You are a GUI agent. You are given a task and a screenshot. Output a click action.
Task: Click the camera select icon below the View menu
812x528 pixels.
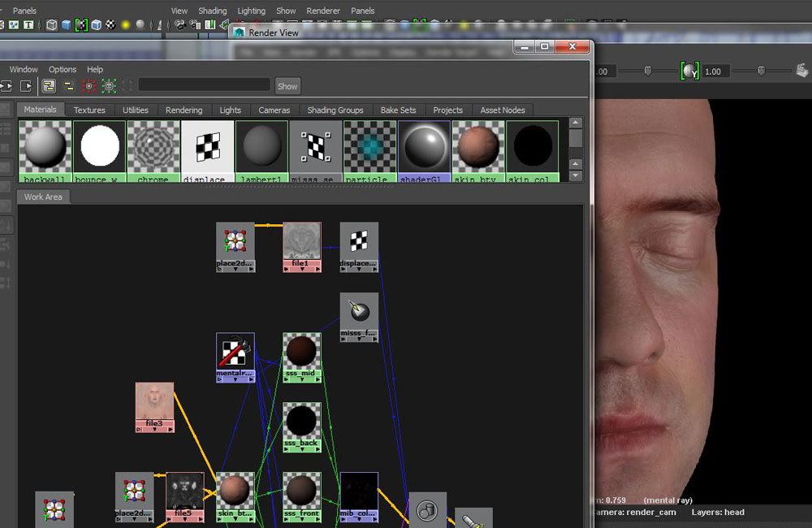[180, 25]
